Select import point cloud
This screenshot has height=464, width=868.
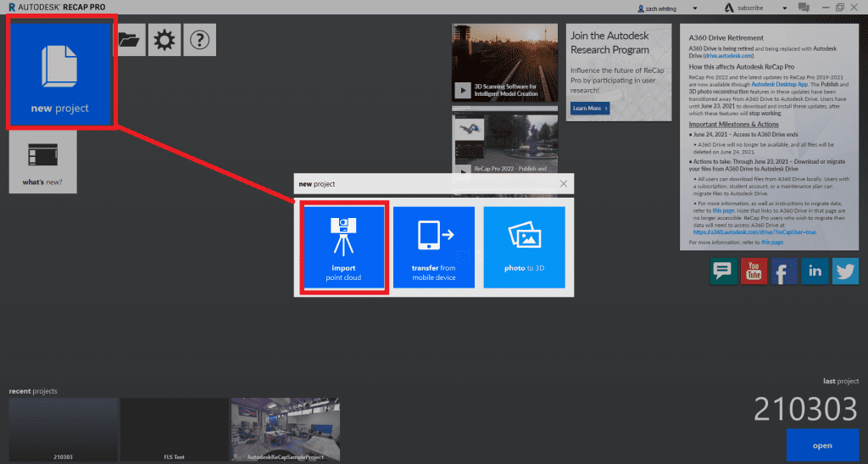pyautogui.click(x=344, y=247)
